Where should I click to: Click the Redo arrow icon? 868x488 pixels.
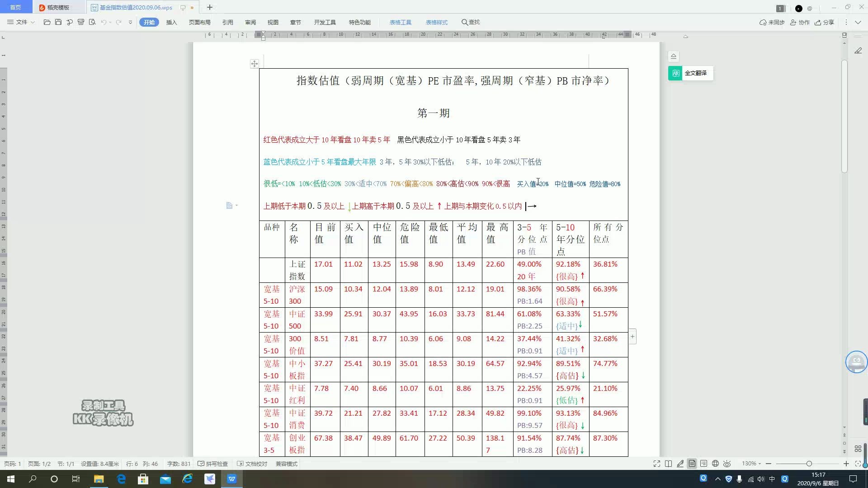118,22
